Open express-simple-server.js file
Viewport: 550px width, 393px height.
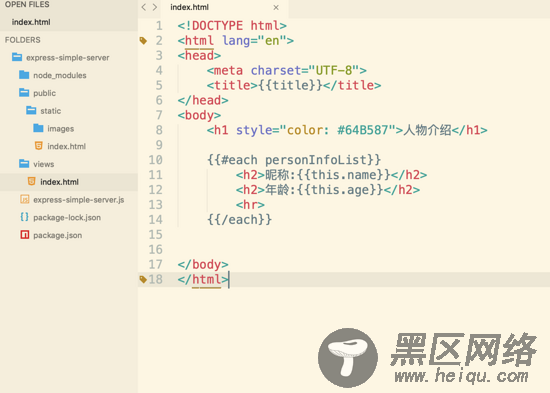(79, 200)
